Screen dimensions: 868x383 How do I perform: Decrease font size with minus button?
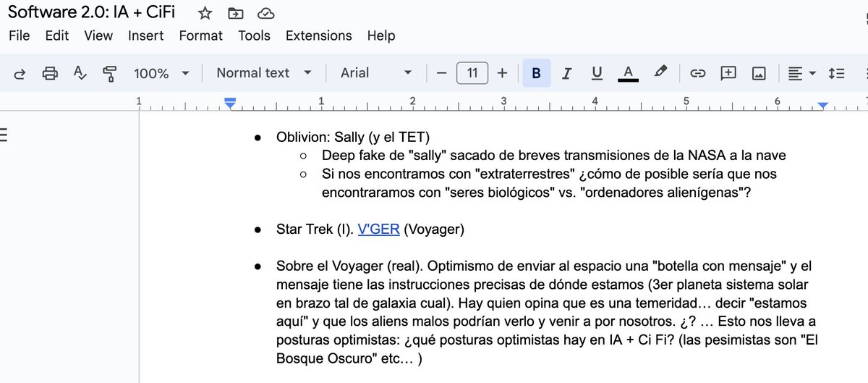click(442, 73)
